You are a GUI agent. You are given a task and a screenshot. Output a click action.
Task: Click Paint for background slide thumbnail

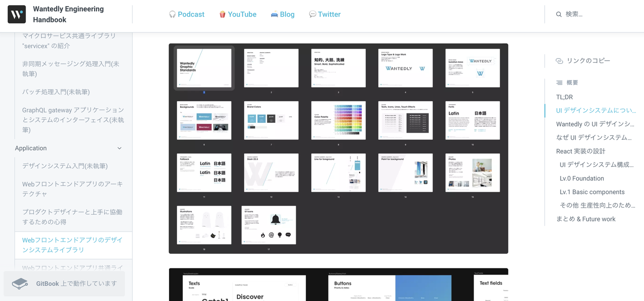pos(406,173)
